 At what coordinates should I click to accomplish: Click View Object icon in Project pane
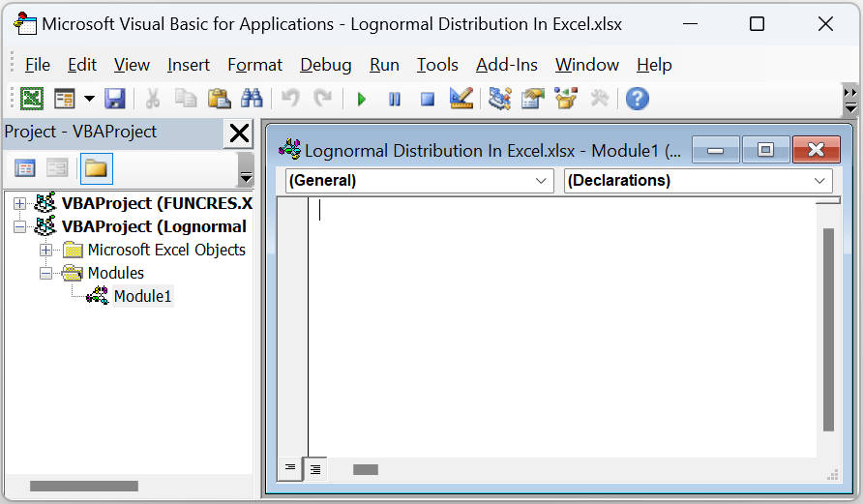pos(57,167)
